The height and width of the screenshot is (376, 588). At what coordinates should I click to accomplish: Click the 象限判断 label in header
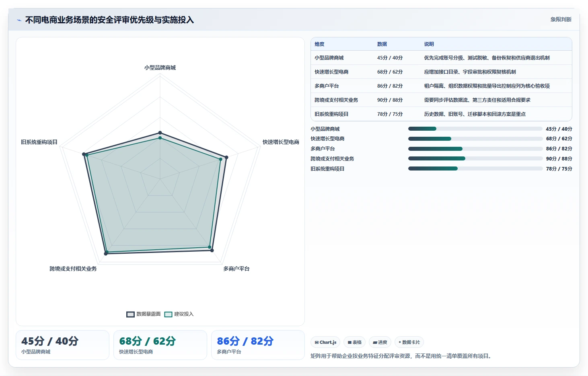(561, 19)
